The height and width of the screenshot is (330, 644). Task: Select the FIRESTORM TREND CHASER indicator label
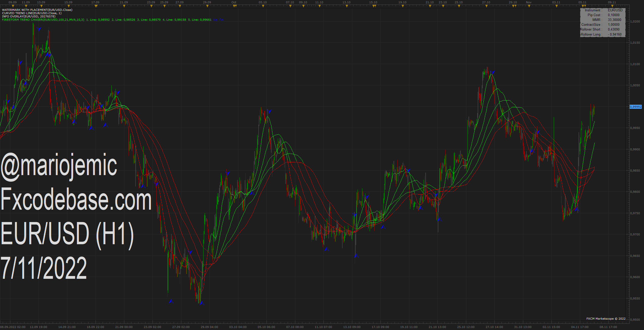click(43, 20)
